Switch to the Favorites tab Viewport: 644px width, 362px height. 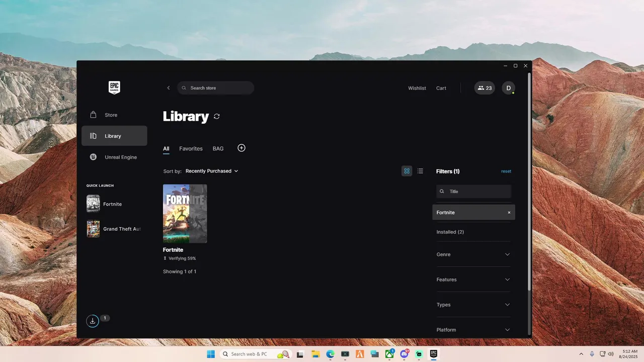(x=191, y=149)
